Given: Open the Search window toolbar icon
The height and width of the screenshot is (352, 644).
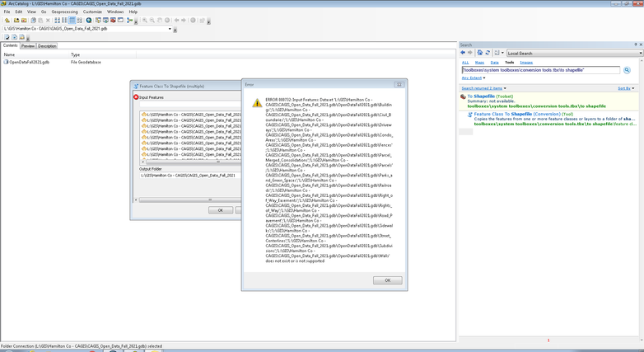Looking at the screenshot, I should (105, 20).
